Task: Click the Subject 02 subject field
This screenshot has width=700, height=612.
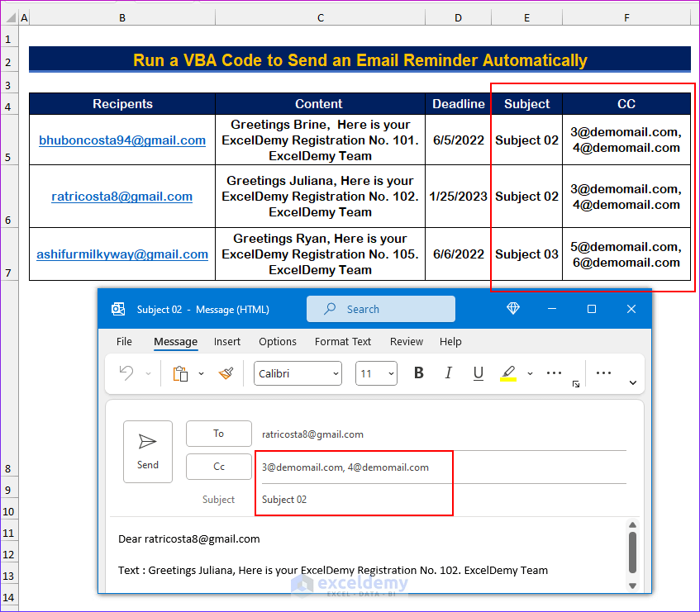Action: pyautogui.click(x=444, y=500)
